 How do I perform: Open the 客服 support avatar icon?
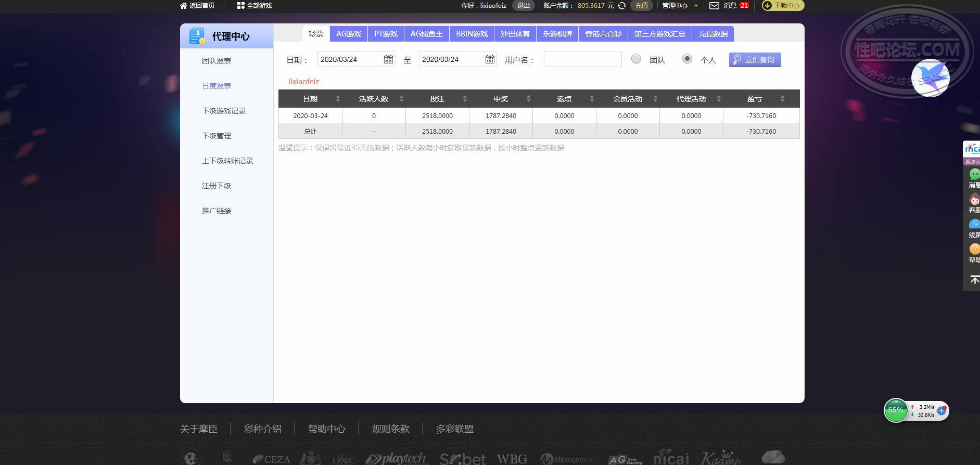pyautogui.click(x=974, y=199)
